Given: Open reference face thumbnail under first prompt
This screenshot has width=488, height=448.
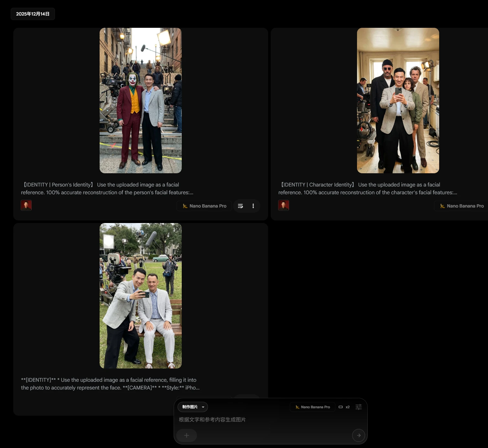Looking at the screenshot, I should coord(26,205).
